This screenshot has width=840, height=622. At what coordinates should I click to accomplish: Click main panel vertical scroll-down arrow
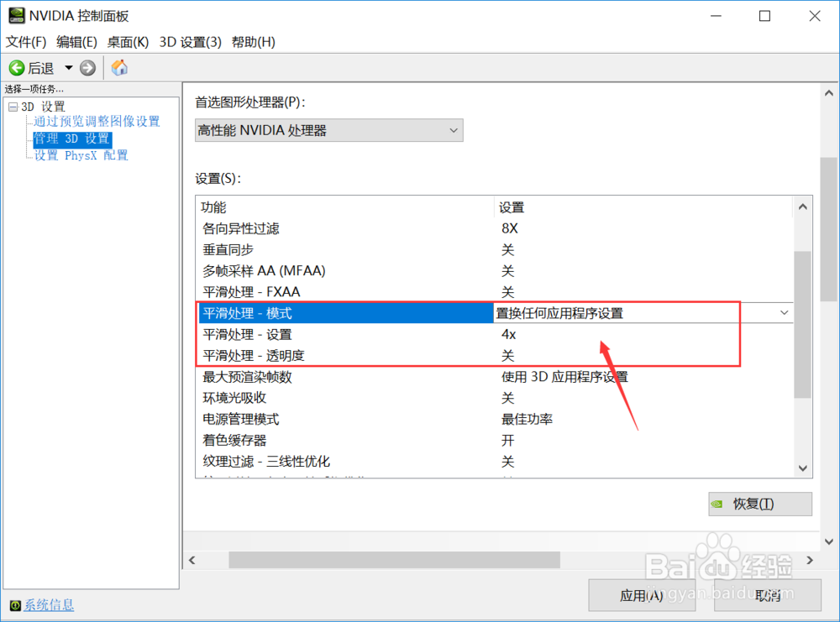pos(829,541)
